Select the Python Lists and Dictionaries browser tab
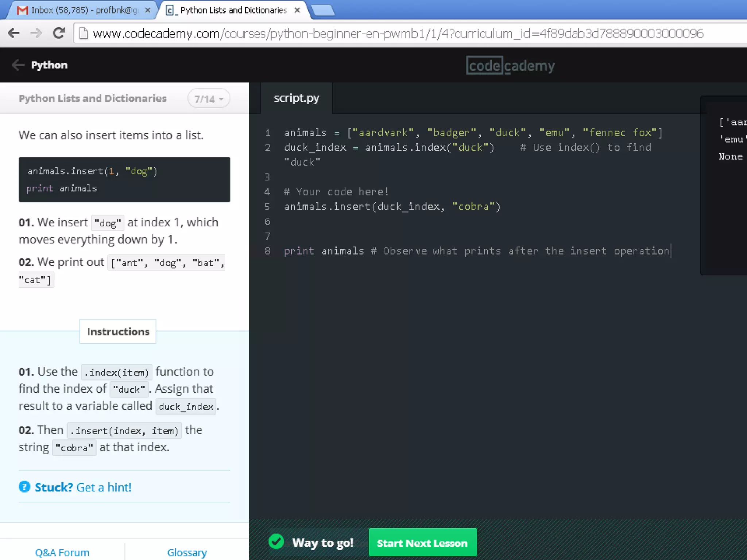The height and width of the screenshot is (560, 747). [x=233, y=10]
